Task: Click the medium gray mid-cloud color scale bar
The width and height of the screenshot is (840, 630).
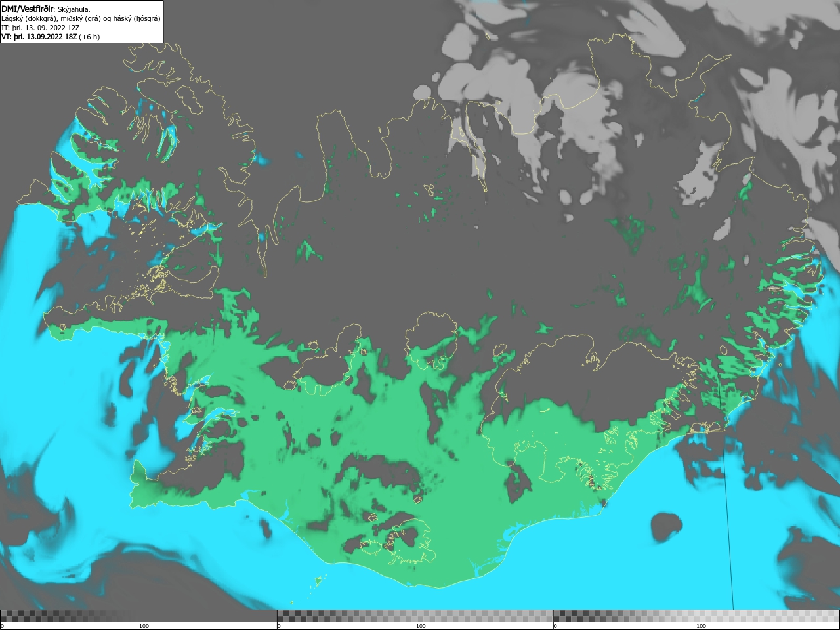Action: pyautogui.click(x=415, y=616)
